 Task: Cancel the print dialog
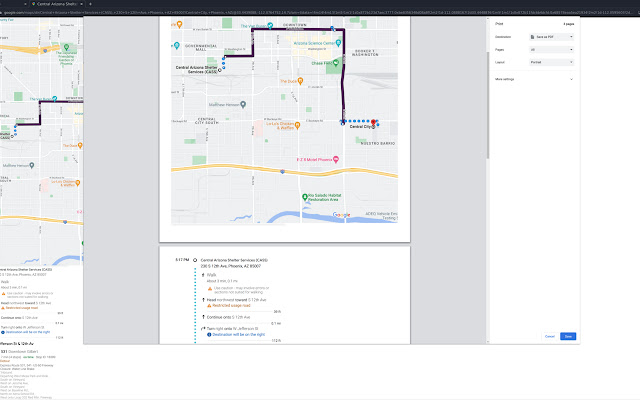[x=549, y=336]
